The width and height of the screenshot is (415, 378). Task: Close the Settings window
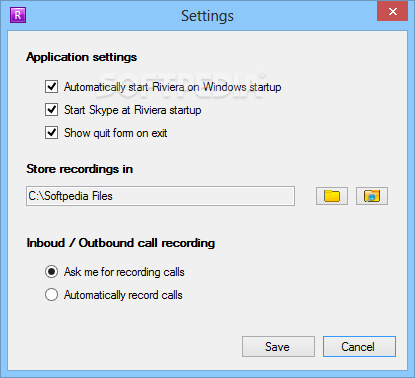point(393,11)
